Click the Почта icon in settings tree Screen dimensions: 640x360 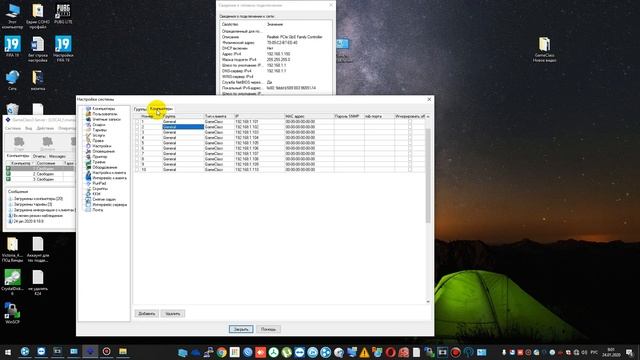click(x=88, y=210)
